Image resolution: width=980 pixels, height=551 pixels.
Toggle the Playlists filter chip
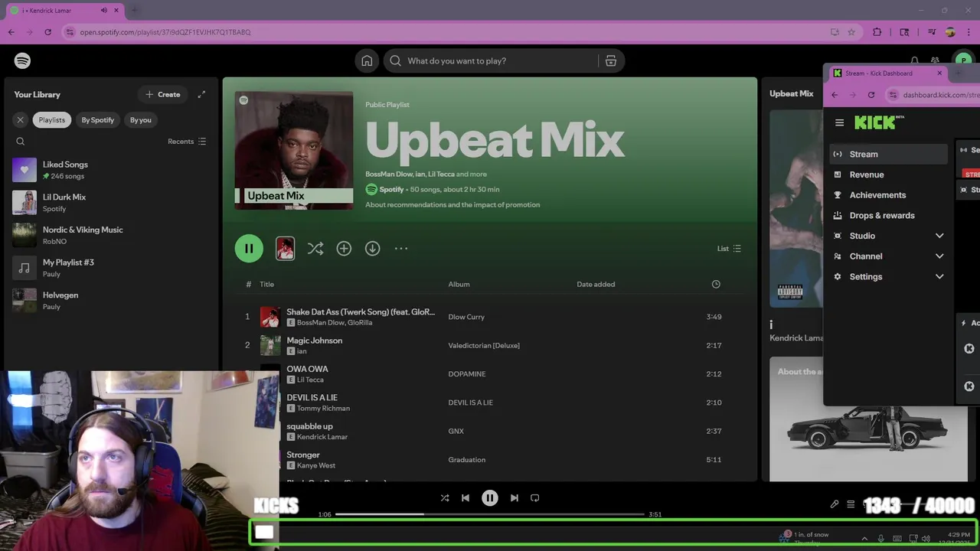click(x=52, y=119)
